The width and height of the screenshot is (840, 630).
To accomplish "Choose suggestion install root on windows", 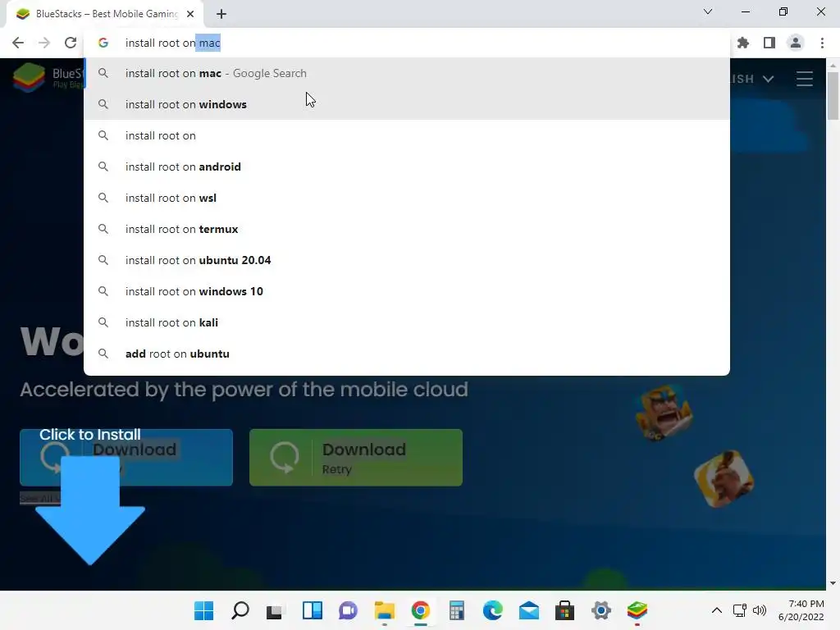I will click(x=407, y=104).
